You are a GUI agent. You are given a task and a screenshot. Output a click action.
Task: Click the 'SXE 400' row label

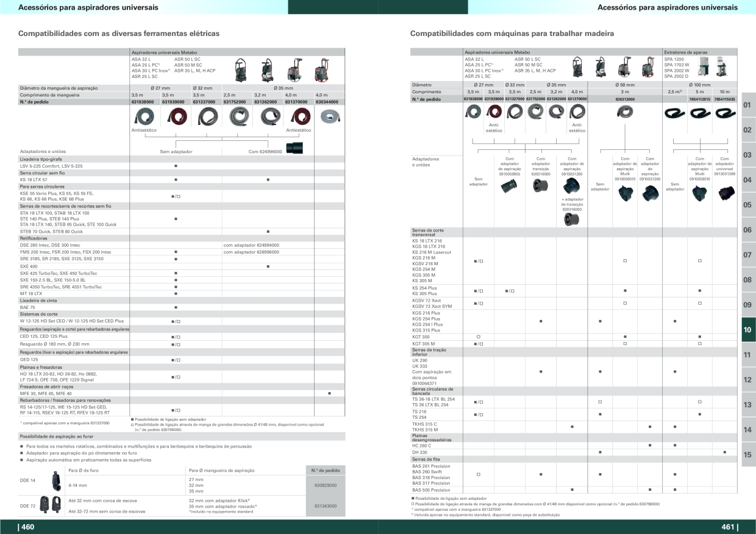[29, 266]
